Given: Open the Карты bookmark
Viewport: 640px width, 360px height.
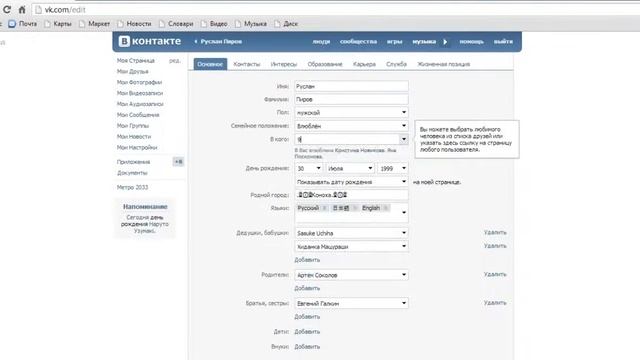Looking at the screenshot, I should tap(58, 24).
